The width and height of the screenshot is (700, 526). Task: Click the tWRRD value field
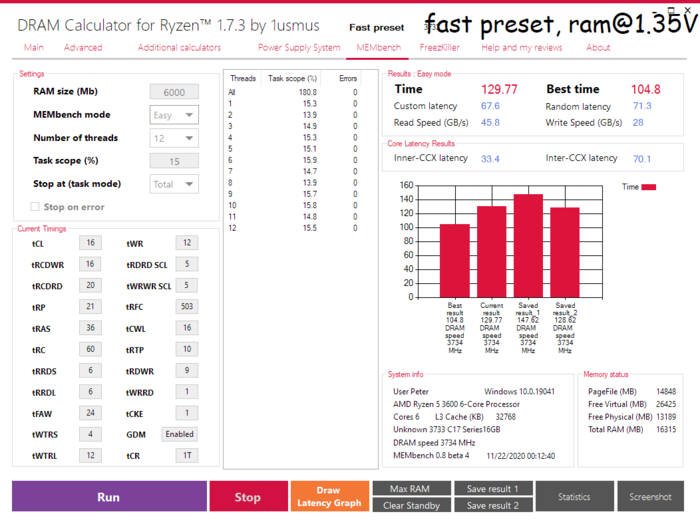(187, 392)
